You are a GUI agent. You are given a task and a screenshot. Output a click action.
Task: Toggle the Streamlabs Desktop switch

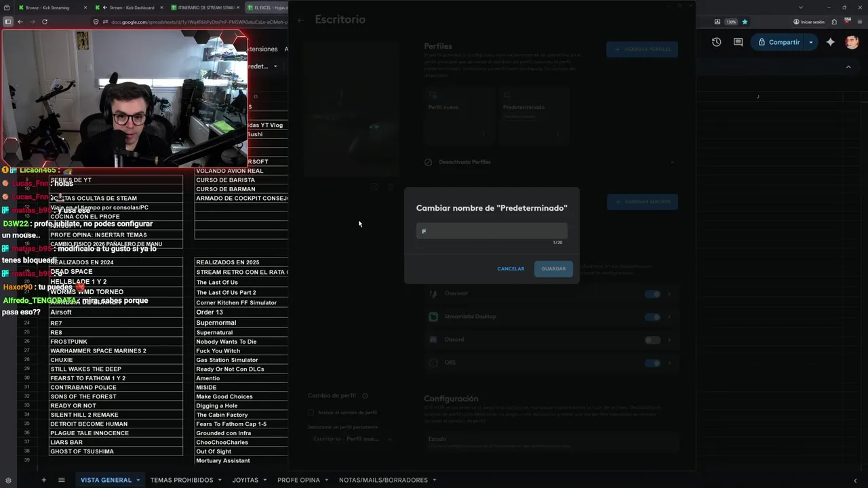652,317
